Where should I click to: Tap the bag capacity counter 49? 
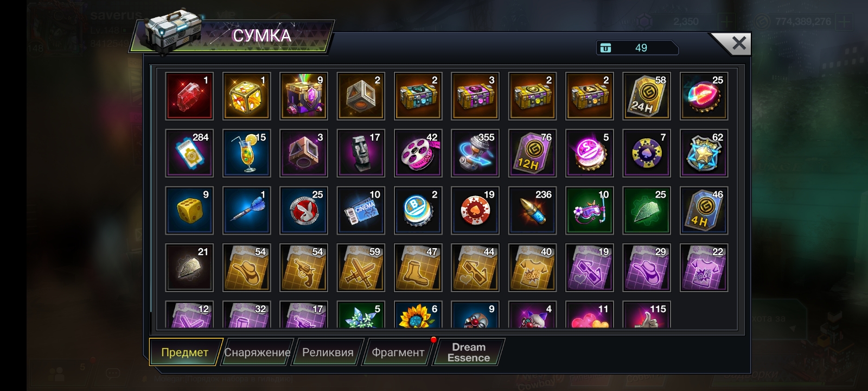pyautogui.click(x=637, y=48)
